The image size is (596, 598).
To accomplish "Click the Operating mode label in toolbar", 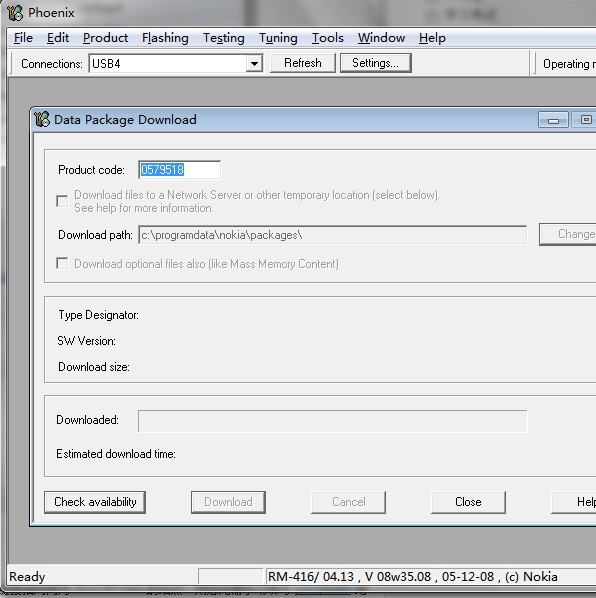I will click(569, 64).
